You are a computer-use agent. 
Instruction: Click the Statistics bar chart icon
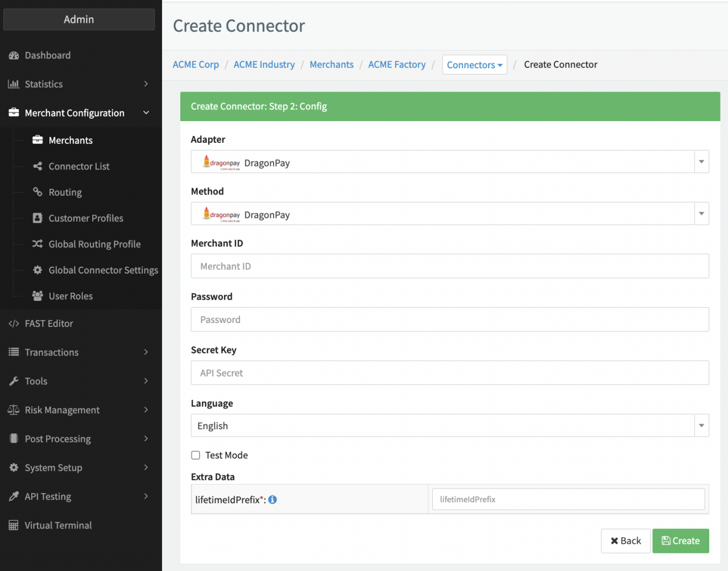[x=14, y=84]
